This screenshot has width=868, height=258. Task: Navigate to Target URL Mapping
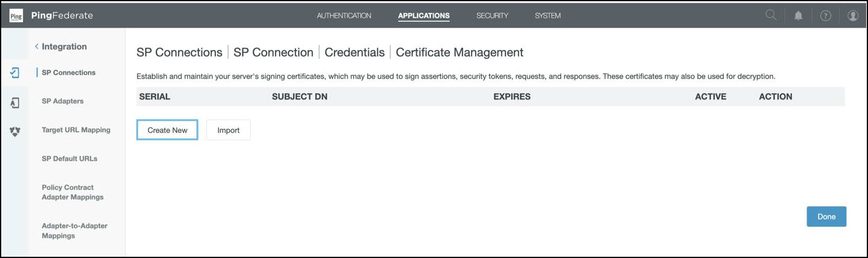click(76, 130)
